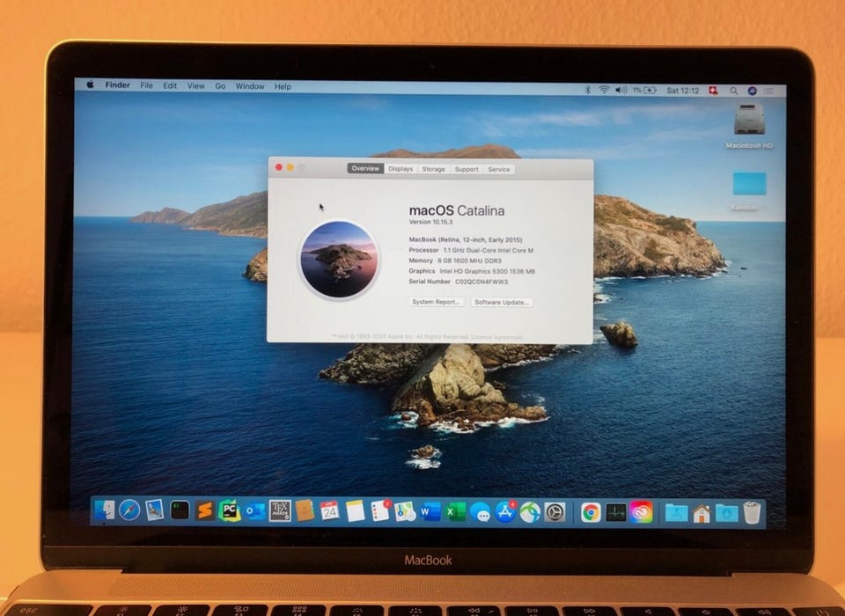The image size is (845, 616).
Task: Click the Software Update button
Action: click(x=502, y=303)
